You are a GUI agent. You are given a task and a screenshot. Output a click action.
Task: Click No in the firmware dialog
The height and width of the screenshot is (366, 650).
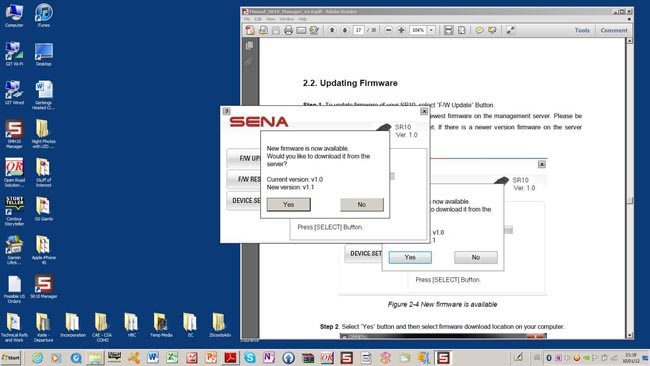pos(361,204)
